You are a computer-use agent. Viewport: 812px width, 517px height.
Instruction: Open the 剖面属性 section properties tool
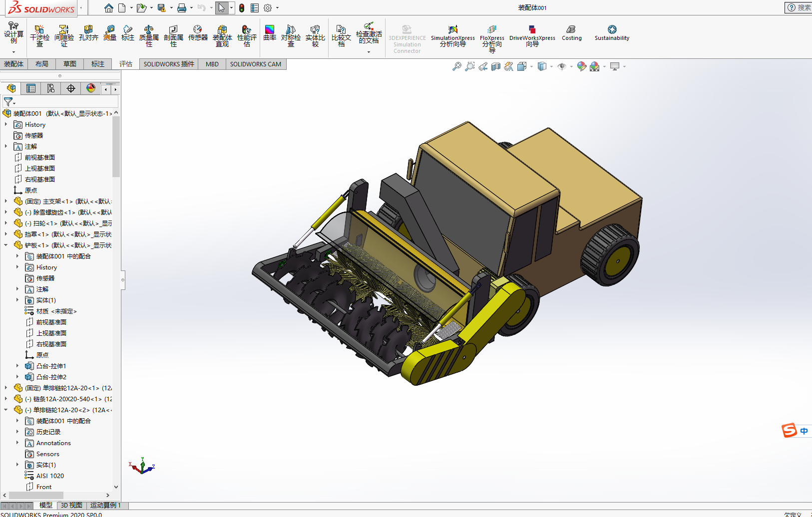pyautogui.click(x=173, y=36)
